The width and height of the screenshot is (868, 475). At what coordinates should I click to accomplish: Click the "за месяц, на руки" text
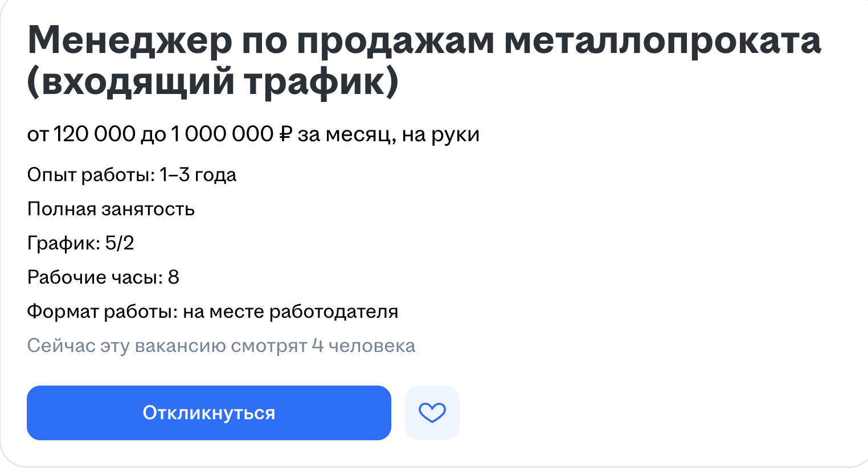click(388, 134)
